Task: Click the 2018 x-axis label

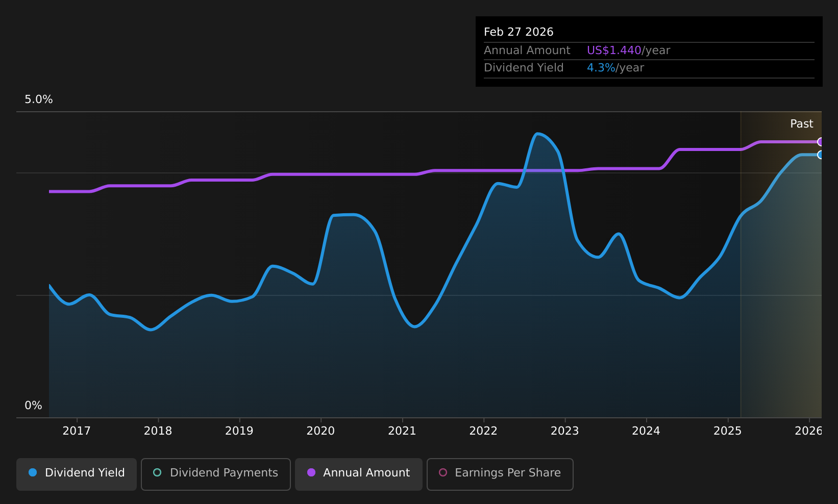Action: pyautogui.click(x=158, y=431)
